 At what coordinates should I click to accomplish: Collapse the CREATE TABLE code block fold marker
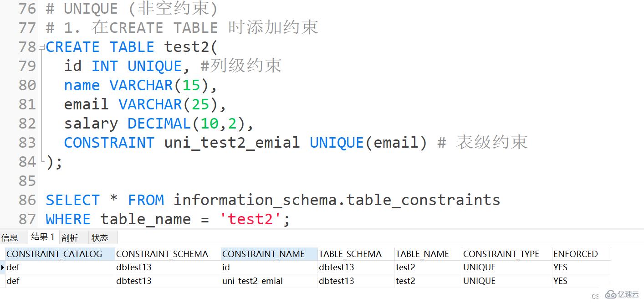(x=41, y=46)
